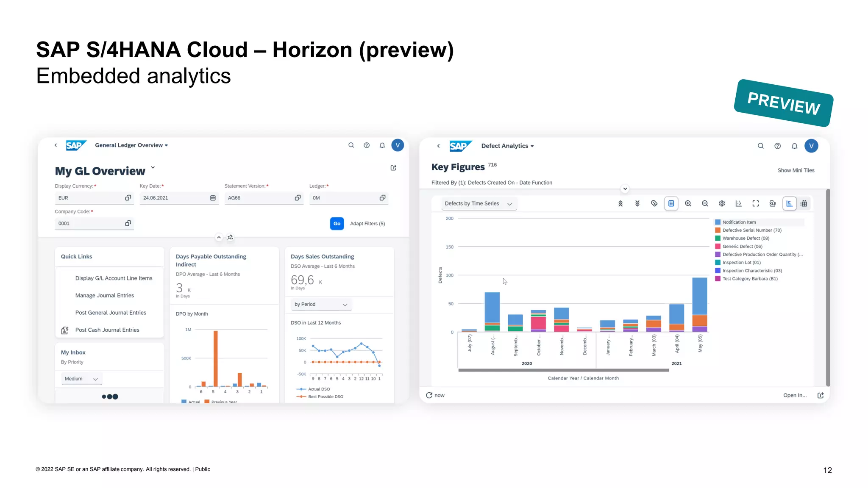Click share icon beside My GL Overview
Image resolution: width=868 pixels, height=488 pixels.
point(393,168)
